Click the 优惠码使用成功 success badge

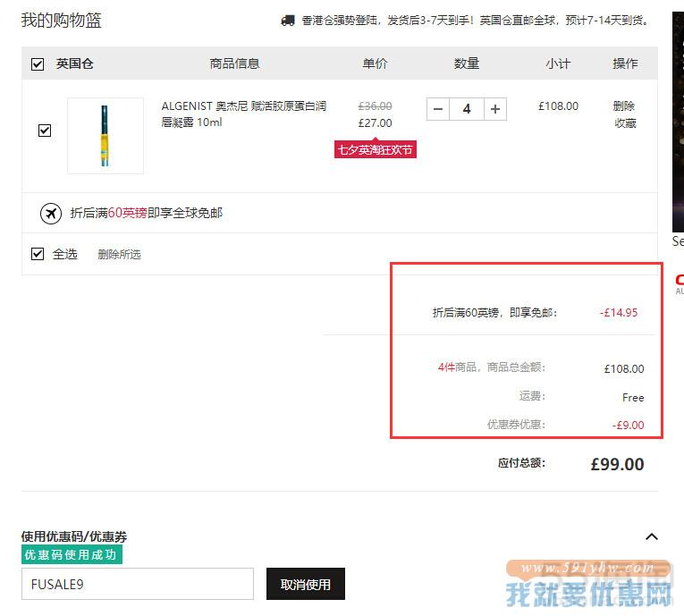(72, 554)
